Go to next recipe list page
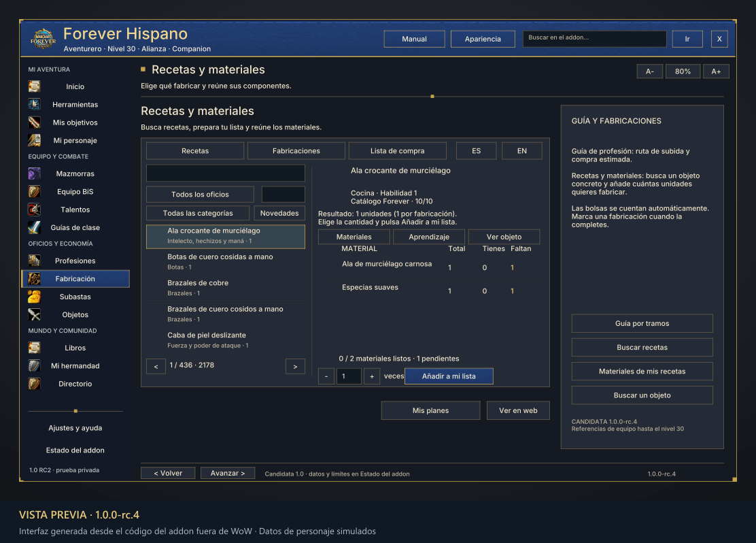Image resolution: width=756 pixels, height=543 pixels. point(295,366)
